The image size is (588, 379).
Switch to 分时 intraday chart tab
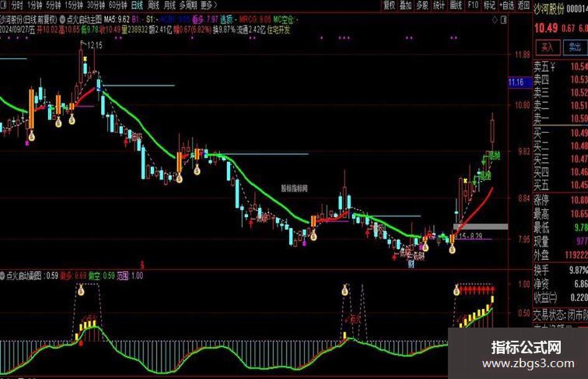click(17, 5)
